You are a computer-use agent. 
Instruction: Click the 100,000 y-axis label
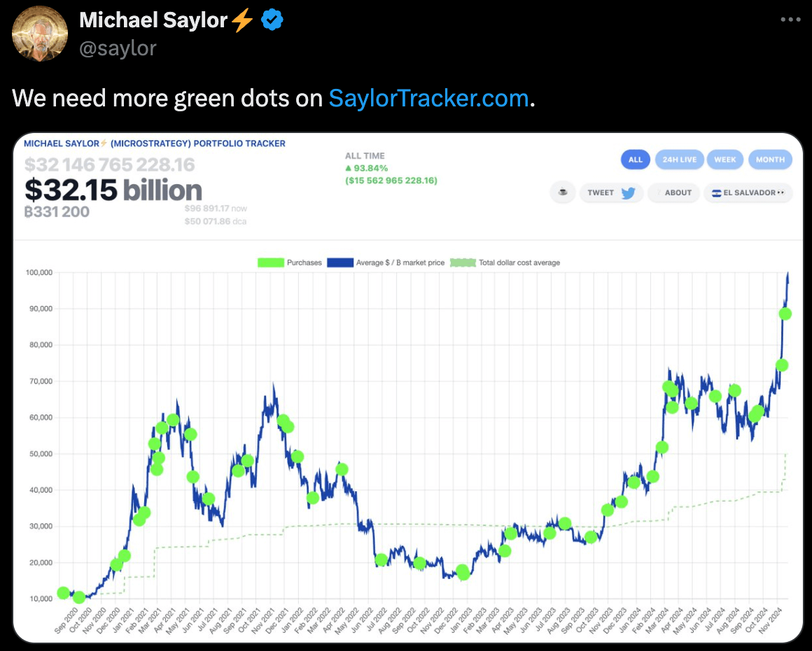[x=39, y=272]
